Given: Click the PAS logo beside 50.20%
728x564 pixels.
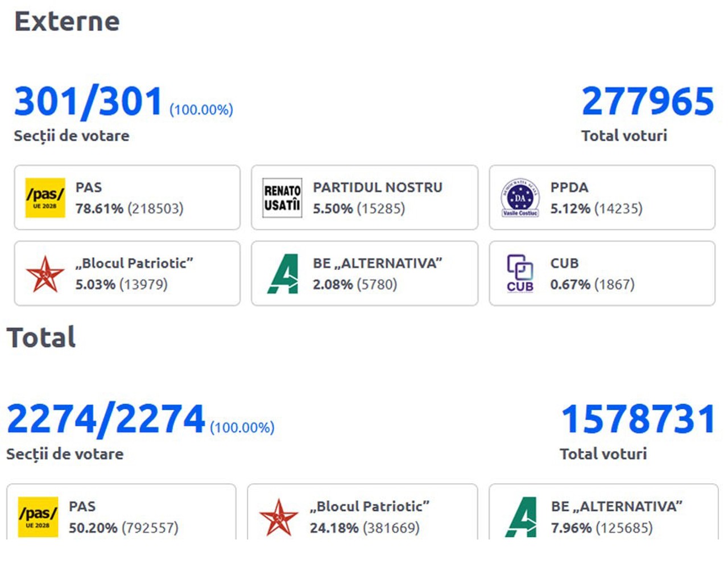Looking at the screenshot, I should point(38,517).
